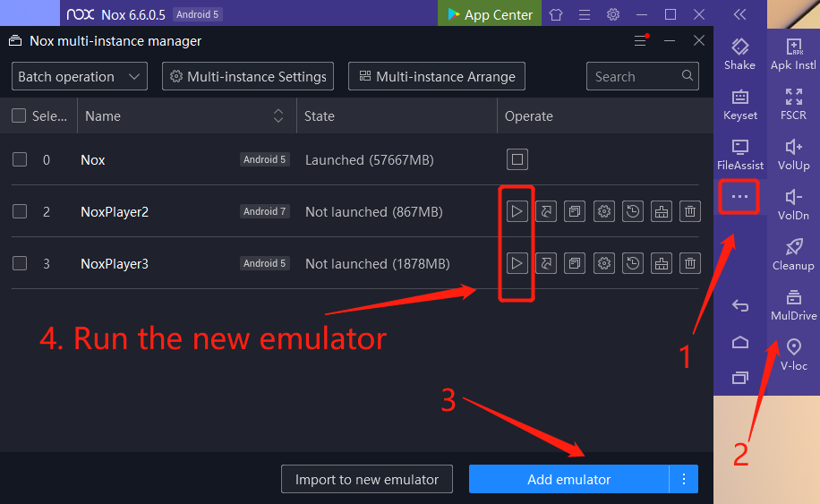The width and height of the screenshot is (820, 504).
Task: Open MulDrive multi-instance tool
Action: [793, 305]
